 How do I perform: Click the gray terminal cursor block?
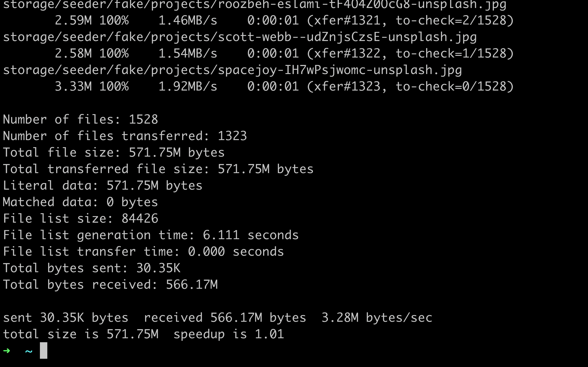coord(43,350)
